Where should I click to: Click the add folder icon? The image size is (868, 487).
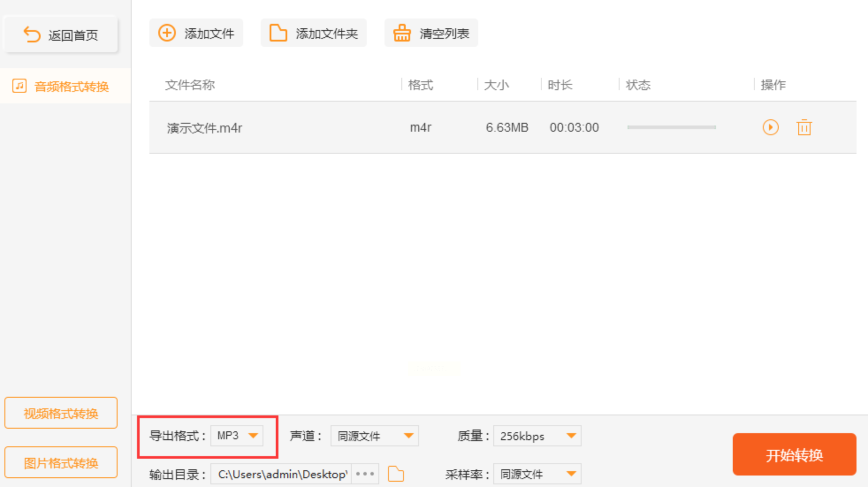pos(278,33)
